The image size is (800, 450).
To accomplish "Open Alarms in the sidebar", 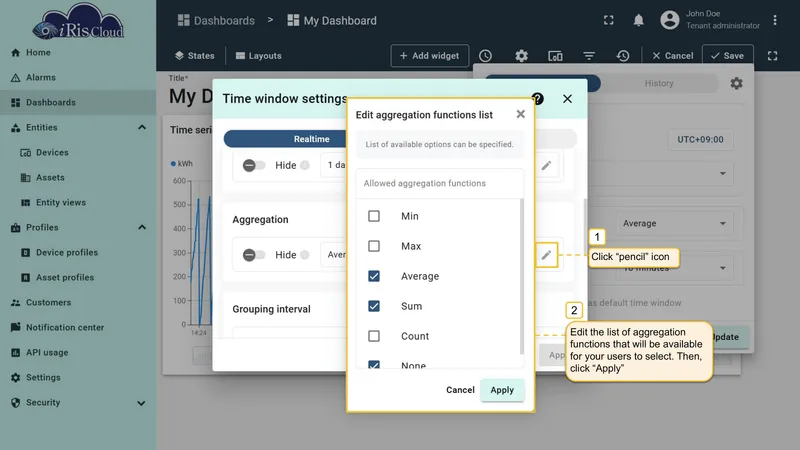I will [78, 78].
